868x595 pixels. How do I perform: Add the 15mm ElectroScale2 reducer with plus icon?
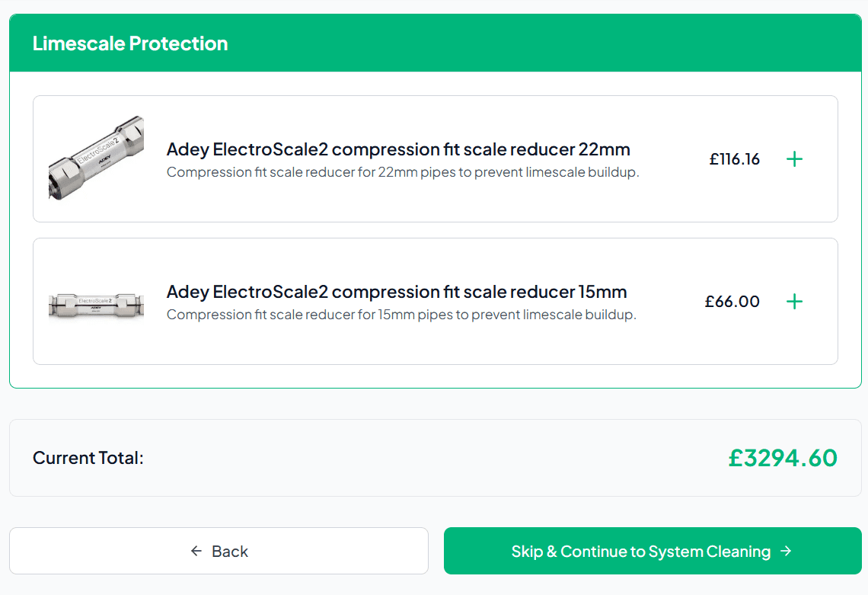[794, 302]
